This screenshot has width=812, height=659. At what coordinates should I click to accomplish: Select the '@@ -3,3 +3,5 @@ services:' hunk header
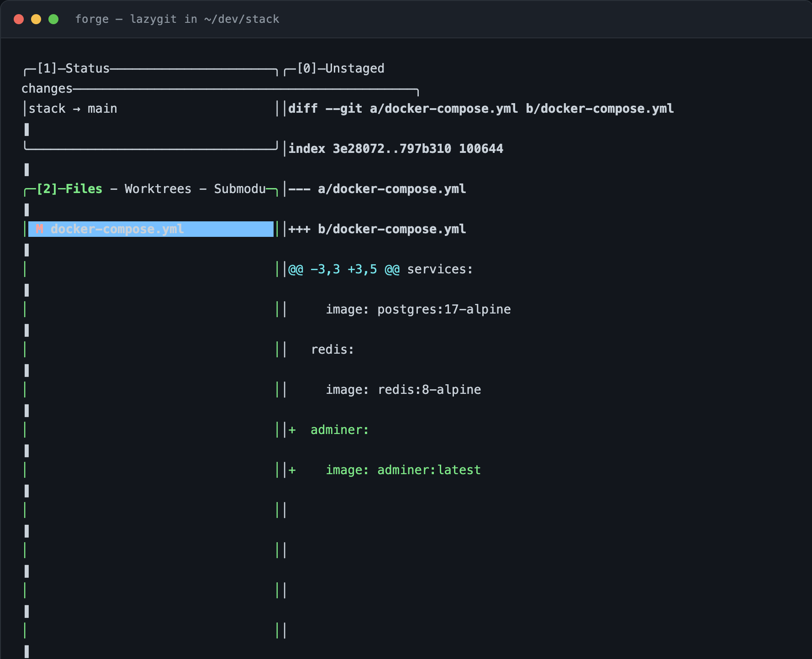click(380, 269)
